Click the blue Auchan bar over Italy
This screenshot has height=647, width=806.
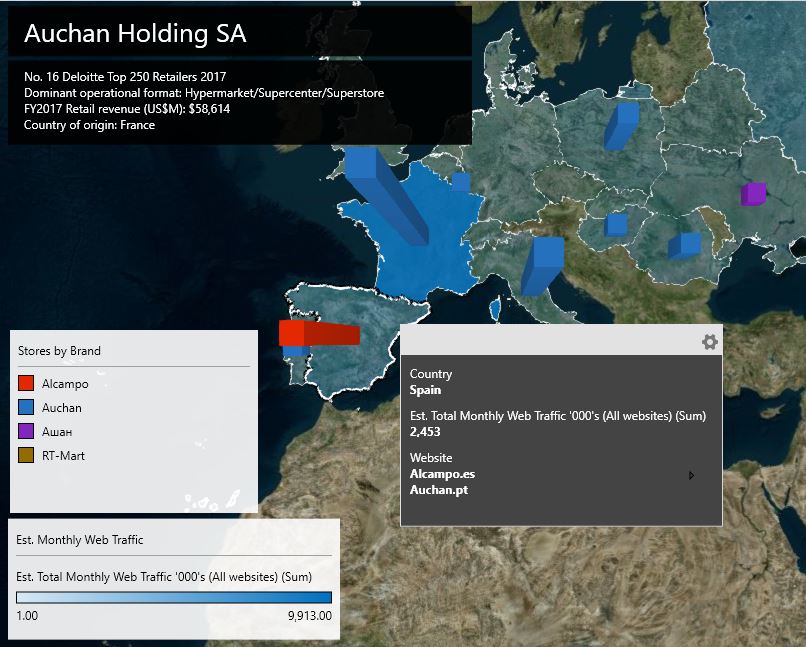coord(542,266)
